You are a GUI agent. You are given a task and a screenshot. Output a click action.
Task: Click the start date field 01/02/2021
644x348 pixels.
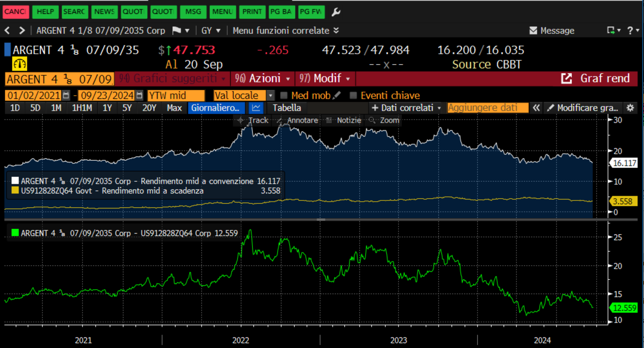[x=34, y=95]
